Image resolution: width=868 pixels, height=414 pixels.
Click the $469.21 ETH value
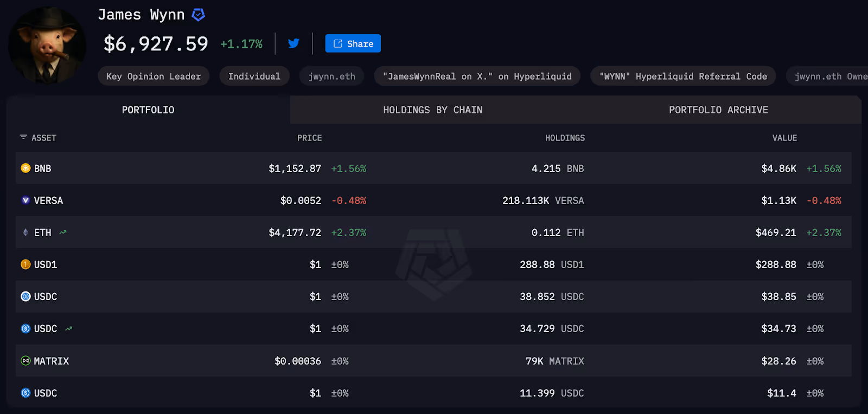point(776,232)
